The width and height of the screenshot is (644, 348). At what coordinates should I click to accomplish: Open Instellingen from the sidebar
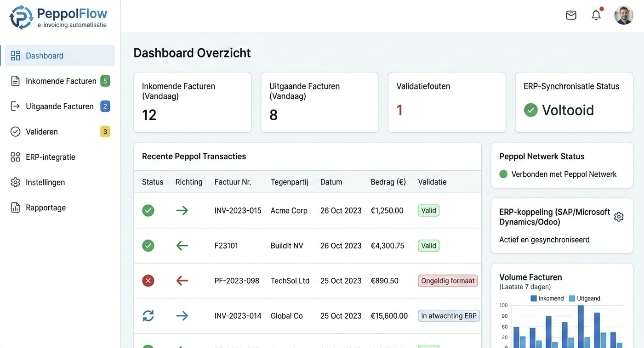coord(45,182)
